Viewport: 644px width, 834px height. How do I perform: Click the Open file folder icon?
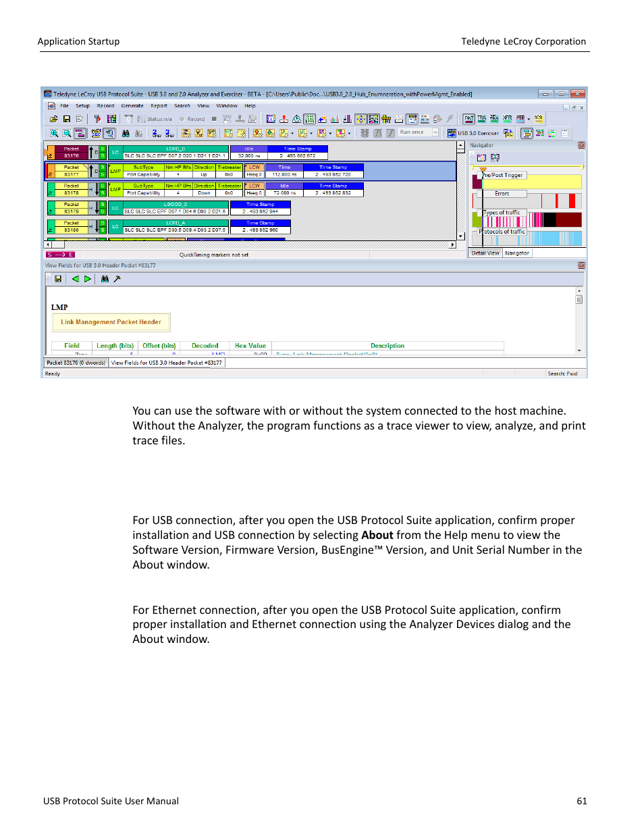point(53,119)
